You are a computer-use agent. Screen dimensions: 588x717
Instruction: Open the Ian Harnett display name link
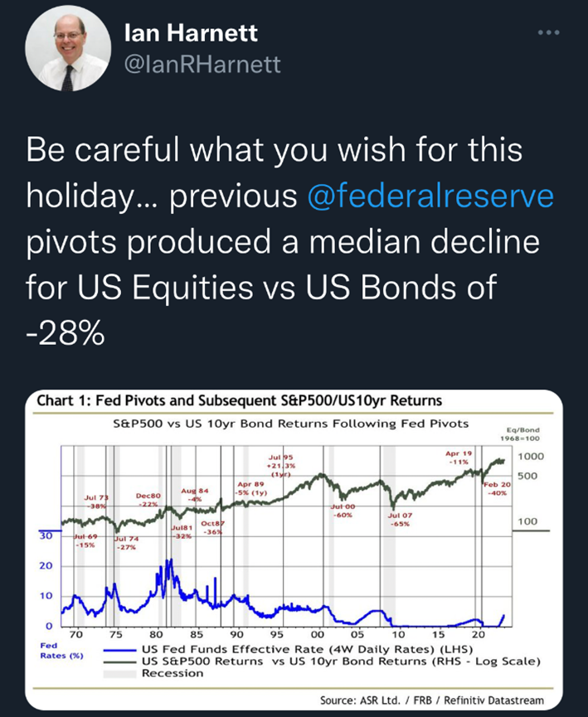[190, 33]
